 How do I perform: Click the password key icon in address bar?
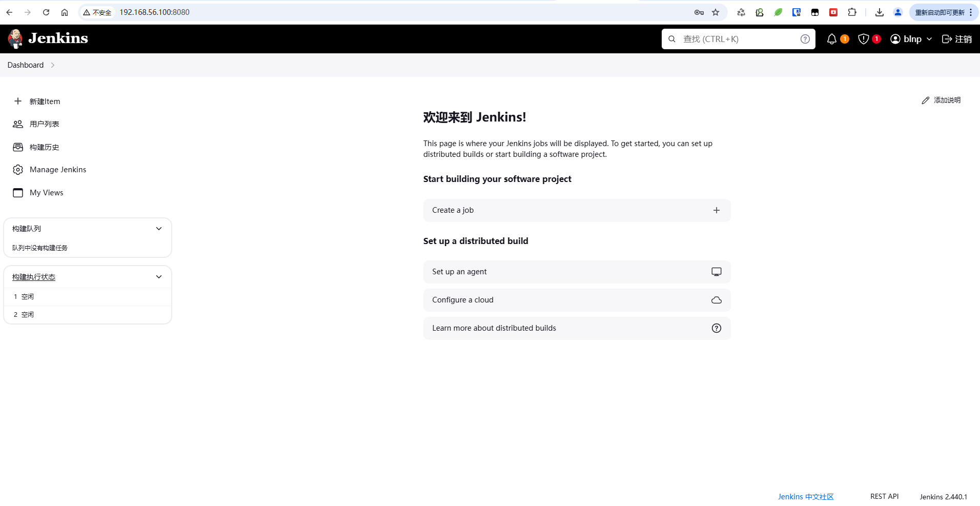[x=699, y=12]
